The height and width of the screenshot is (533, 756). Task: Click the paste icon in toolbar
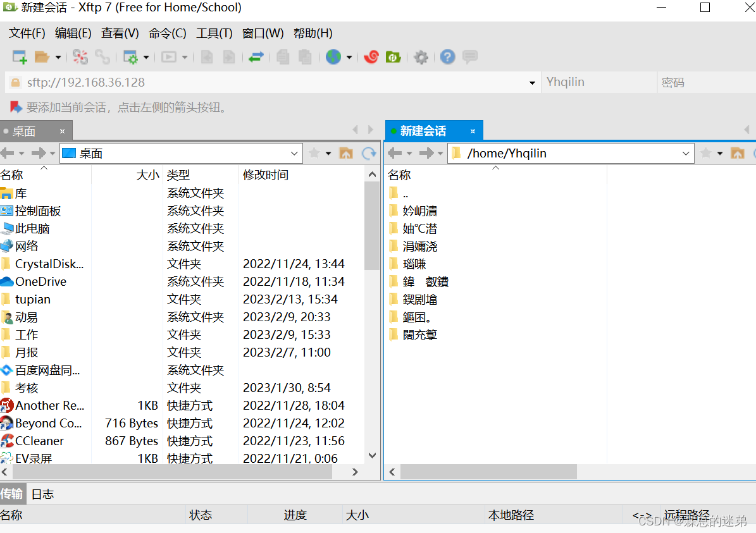pos(305,57)
